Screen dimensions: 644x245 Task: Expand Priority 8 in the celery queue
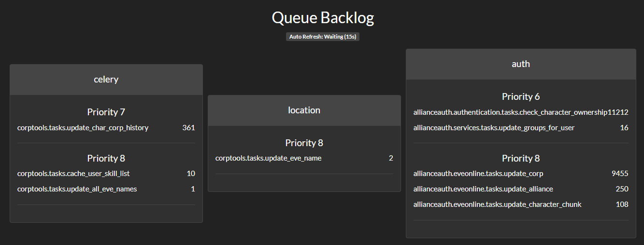(x=106, y=158)
